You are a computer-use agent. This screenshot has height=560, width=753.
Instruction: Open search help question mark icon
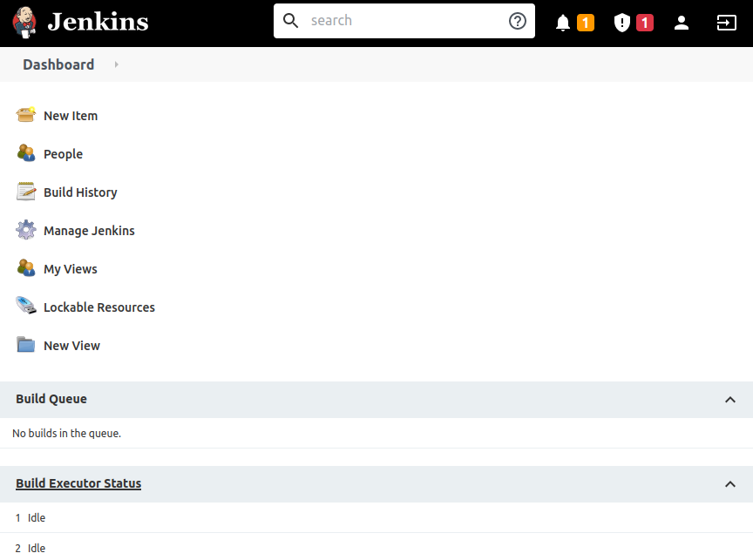point(517,21)
